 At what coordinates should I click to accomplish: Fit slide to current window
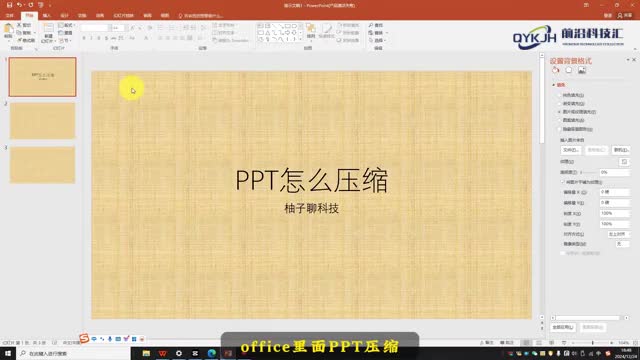(x=636, y=343)
